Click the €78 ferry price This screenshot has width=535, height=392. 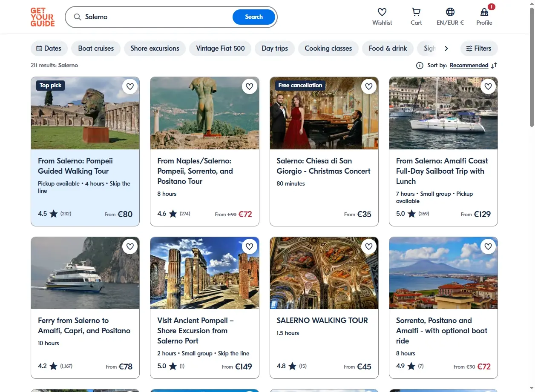125,366
